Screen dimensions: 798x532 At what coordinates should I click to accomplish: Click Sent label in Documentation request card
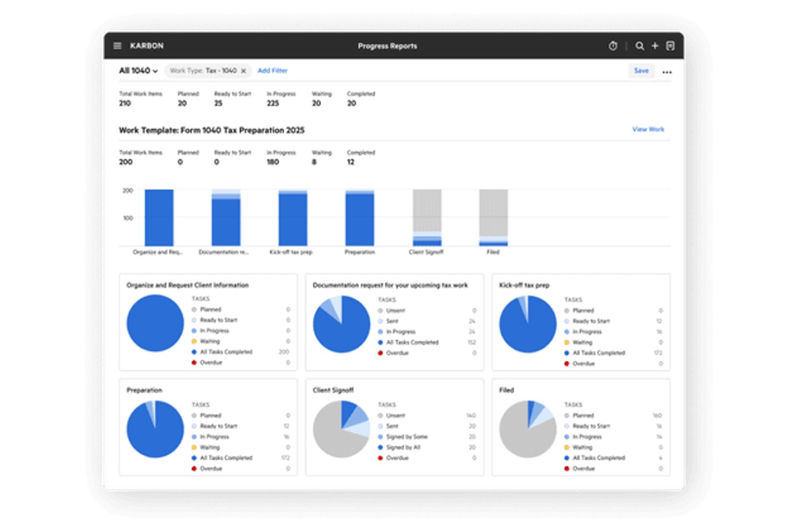coord(392,321)
